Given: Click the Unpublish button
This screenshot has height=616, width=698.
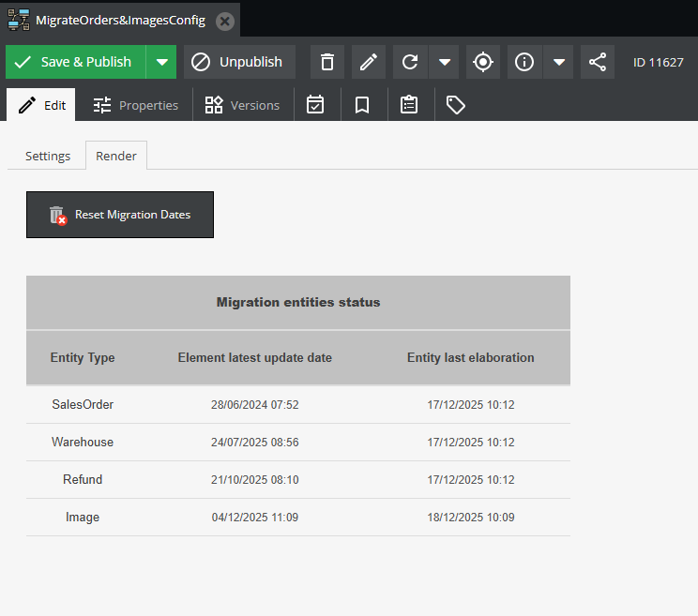Looking at the screenshot, I should [238, 62].
